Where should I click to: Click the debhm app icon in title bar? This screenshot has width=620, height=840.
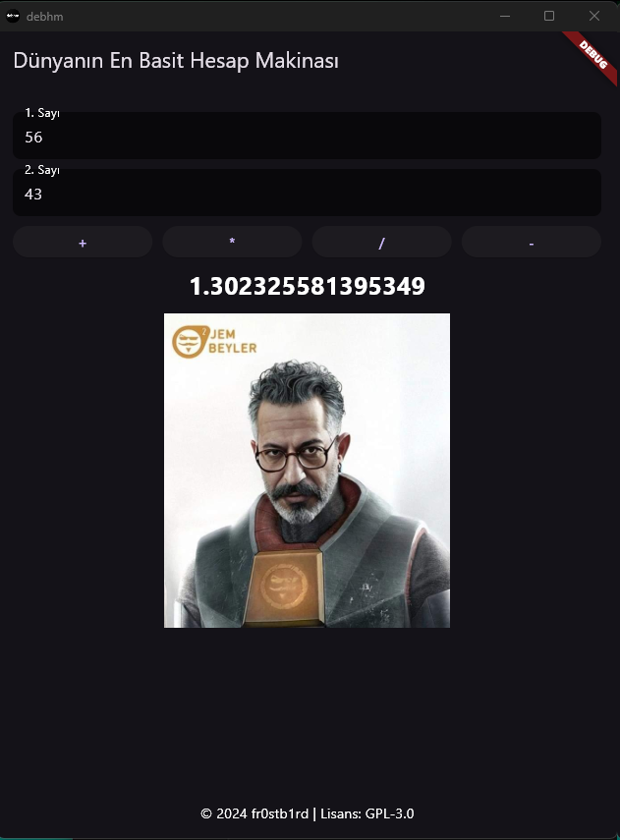(x=13, y=16)
